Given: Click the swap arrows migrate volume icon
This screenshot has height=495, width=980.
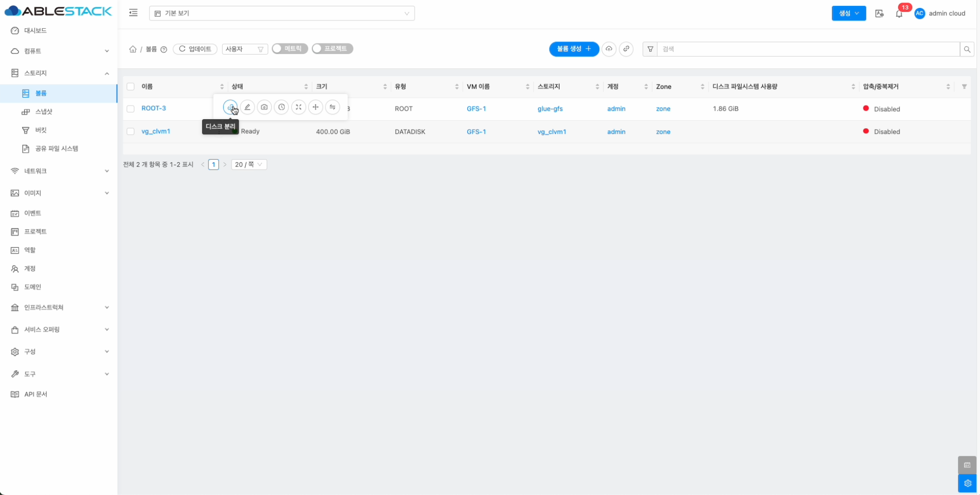Looking at the screenshot, I should click(x=332, y=107).
